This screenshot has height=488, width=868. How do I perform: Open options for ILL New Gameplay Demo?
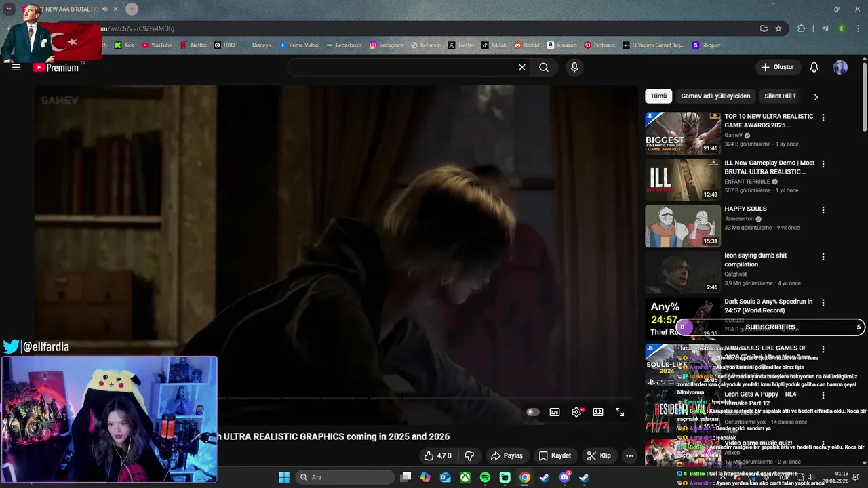pos(823,164)
